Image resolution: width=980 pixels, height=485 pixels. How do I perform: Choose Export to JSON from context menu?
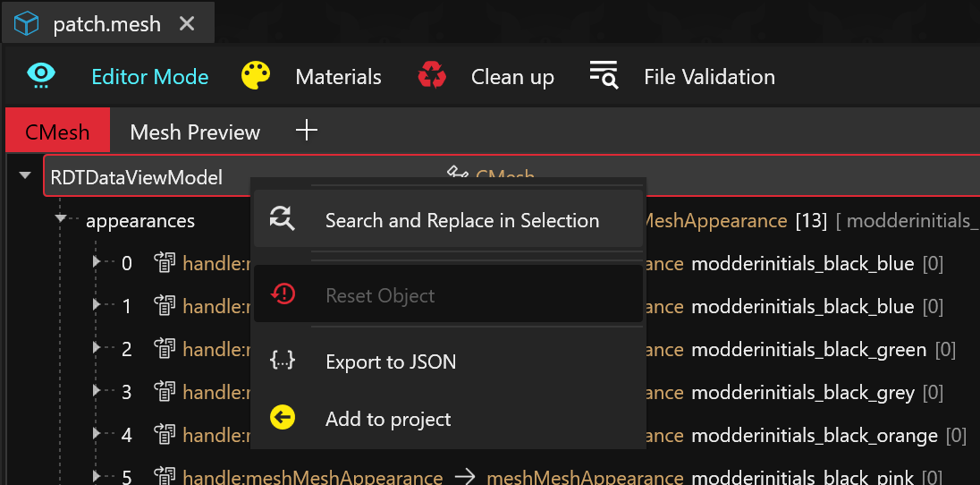391,362
